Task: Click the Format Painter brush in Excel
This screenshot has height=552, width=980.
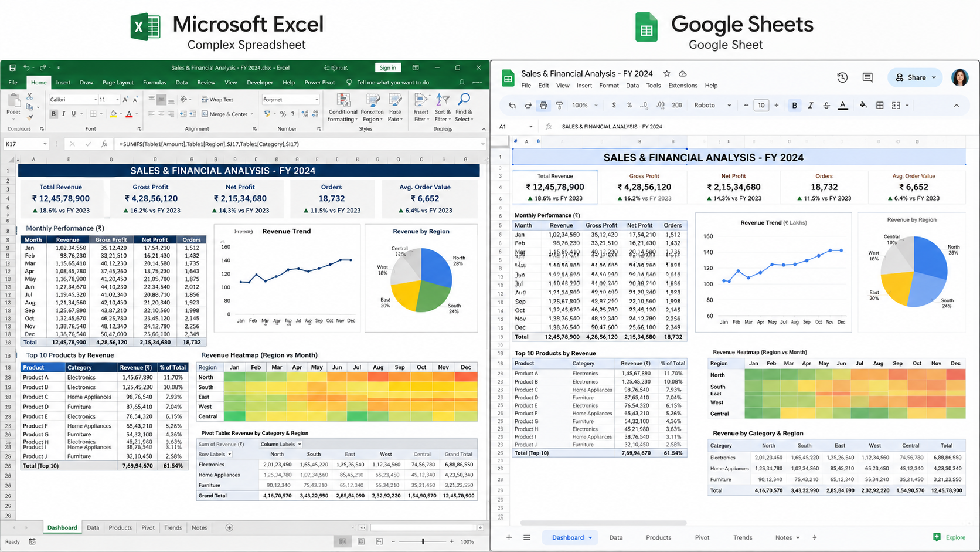Action: tap(29, 117)
